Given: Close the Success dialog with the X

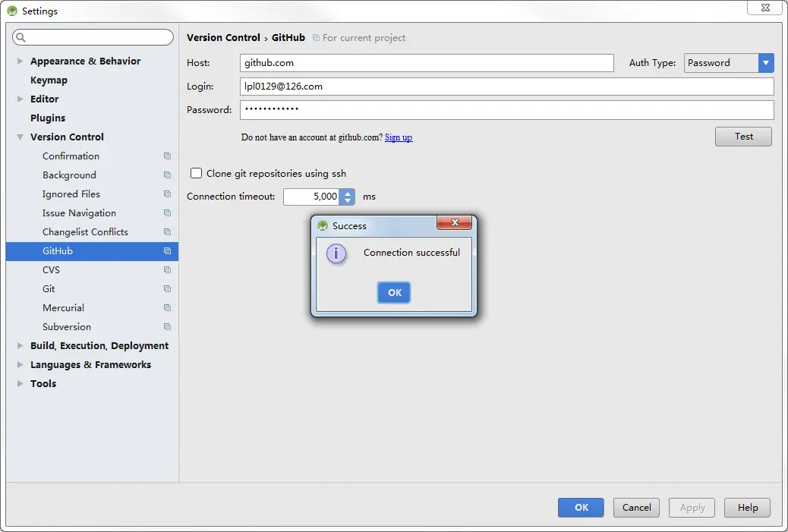Looking at the screenshot, I should click(x=454, y=222).
